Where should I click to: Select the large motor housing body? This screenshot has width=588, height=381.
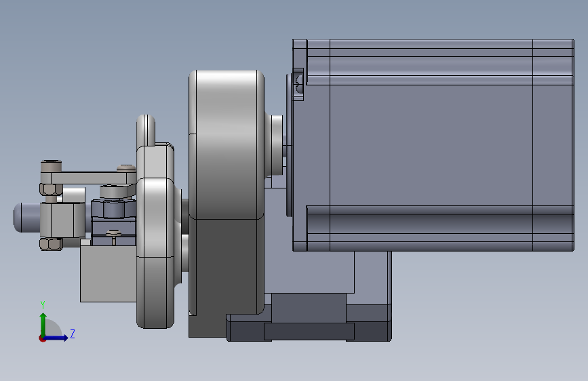(433, 145)
